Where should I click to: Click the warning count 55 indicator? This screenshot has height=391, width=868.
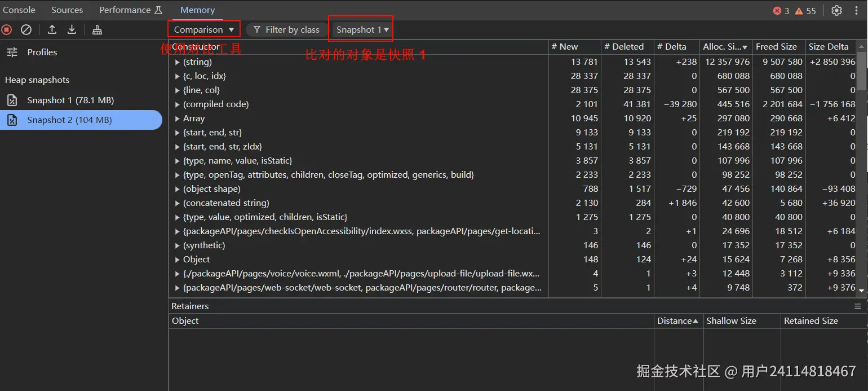click(x=806, y=11)
